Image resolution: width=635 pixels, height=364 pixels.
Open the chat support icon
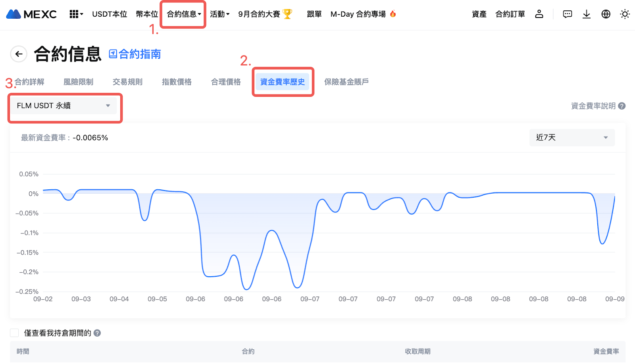coord(568,14)
